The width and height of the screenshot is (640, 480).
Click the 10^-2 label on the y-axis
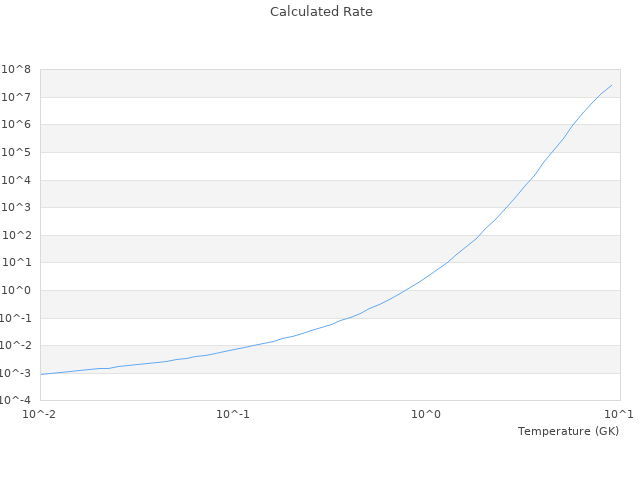16,346
